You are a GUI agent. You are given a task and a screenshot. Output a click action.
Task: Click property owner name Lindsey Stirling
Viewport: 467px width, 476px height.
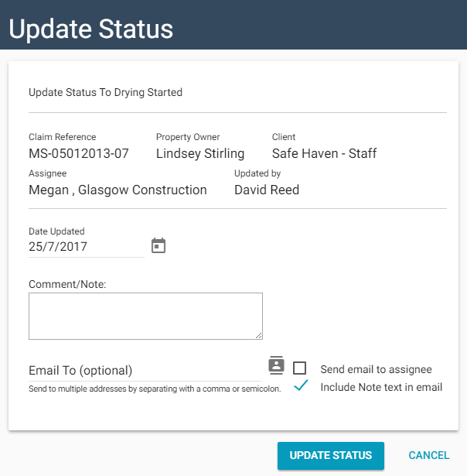[x=200, y=153]
